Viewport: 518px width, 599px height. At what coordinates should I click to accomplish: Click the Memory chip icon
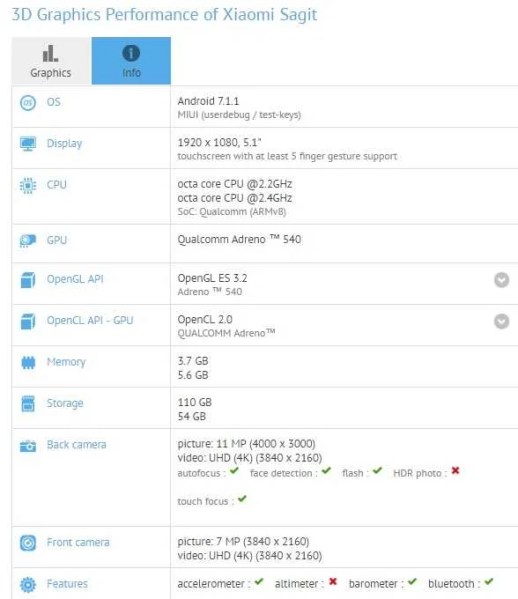tap(28, 362)
